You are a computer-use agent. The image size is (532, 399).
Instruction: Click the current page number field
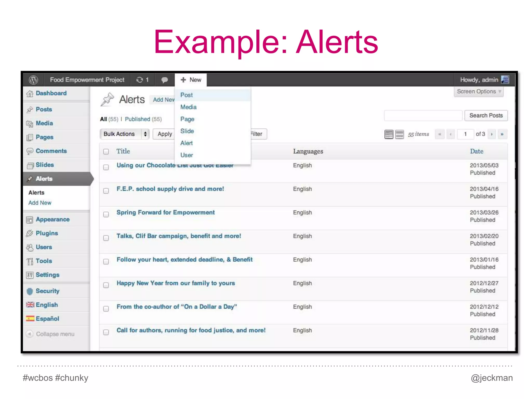(465, 134)
